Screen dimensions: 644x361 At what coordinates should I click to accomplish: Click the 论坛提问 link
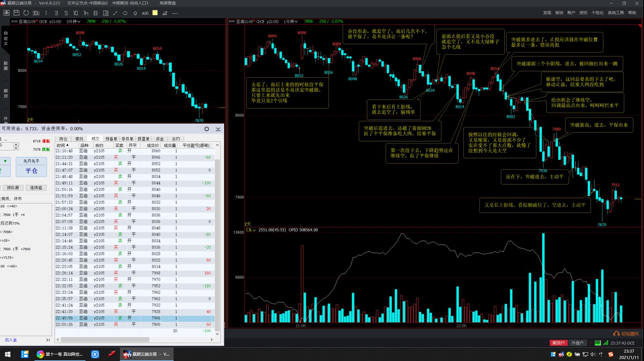pyautogui.click(x=630, y=334)
